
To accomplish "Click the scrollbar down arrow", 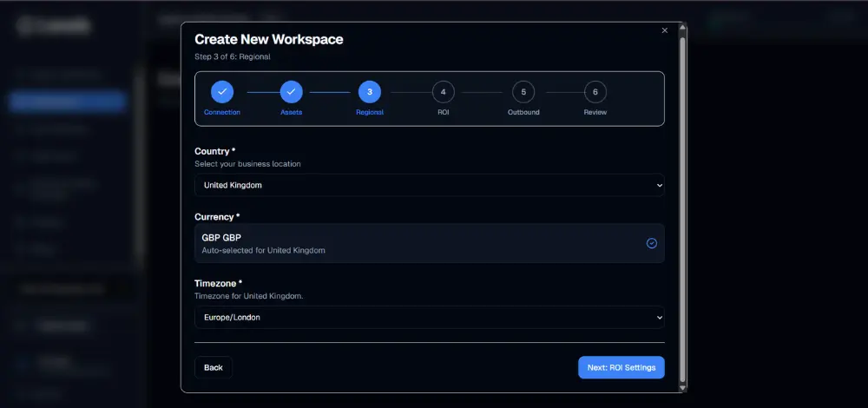I will pyautogui.click(x=682, y=389).
